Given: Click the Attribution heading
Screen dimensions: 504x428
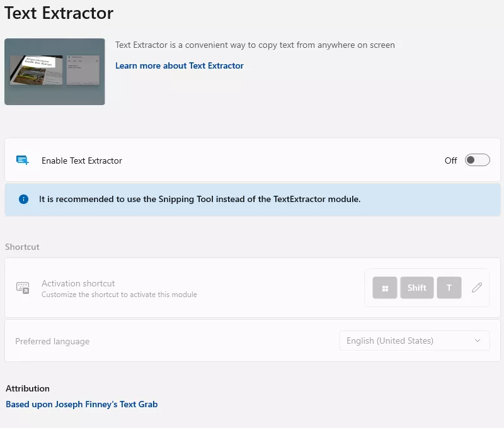Looking at the screenshot, I should pos(28,388).
